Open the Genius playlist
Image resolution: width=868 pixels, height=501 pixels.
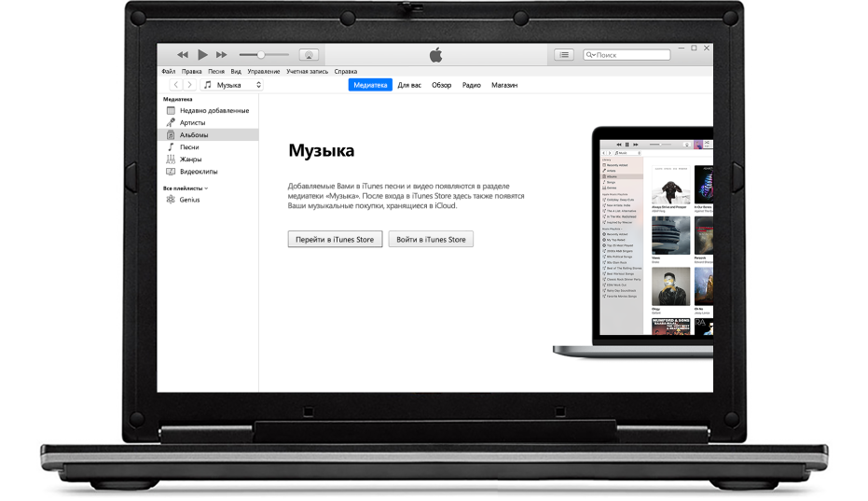point(208,200)
